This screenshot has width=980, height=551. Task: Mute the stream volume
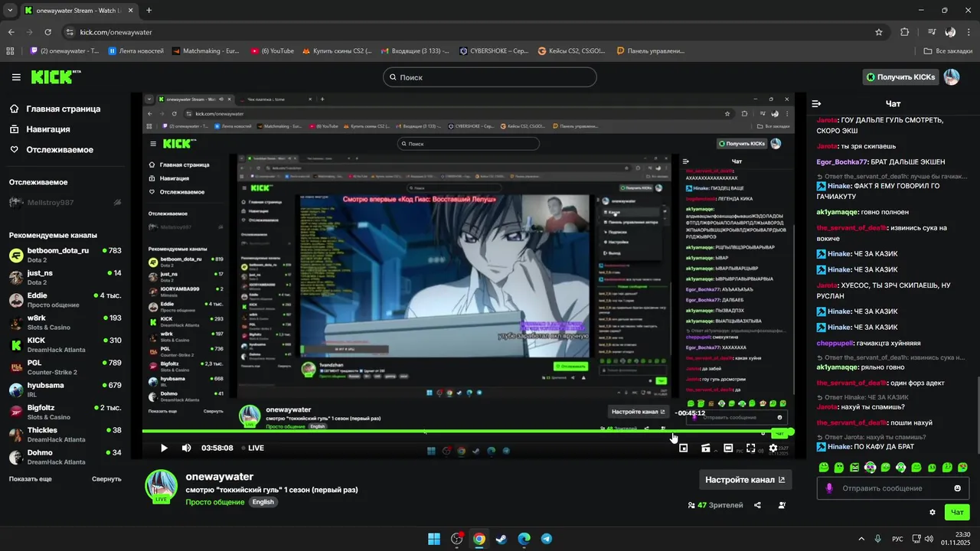pos(186,448)
